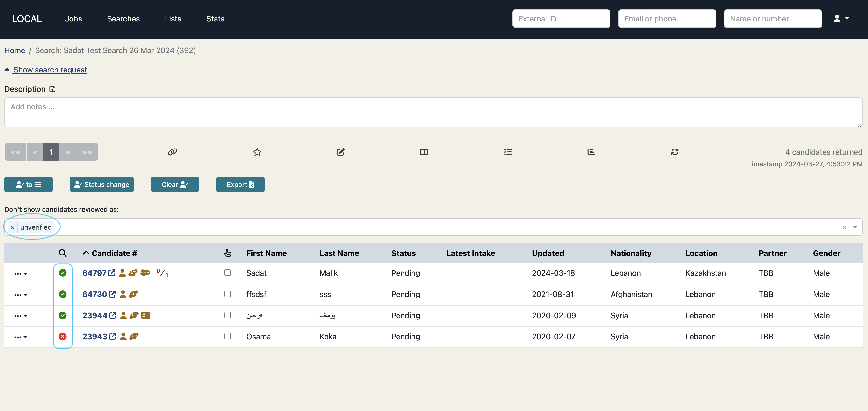Click the Show search request link

50,70
